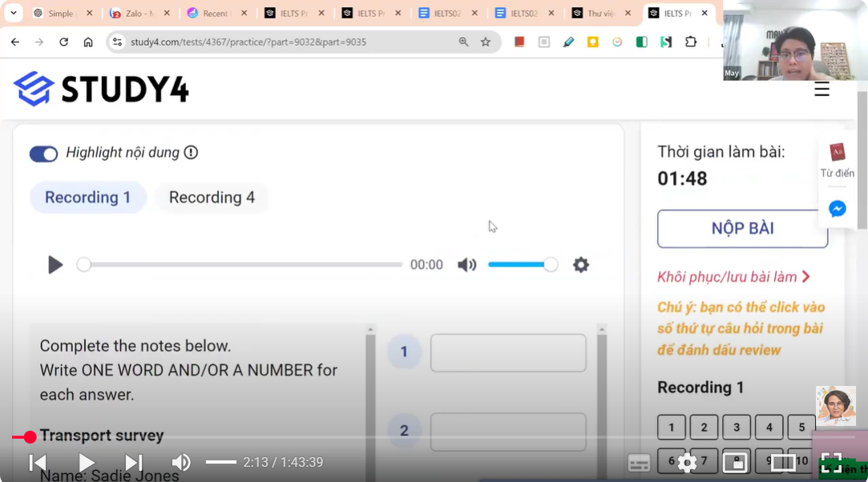
Task: Jump to question 3 in review panel
Action: [737, 428]
